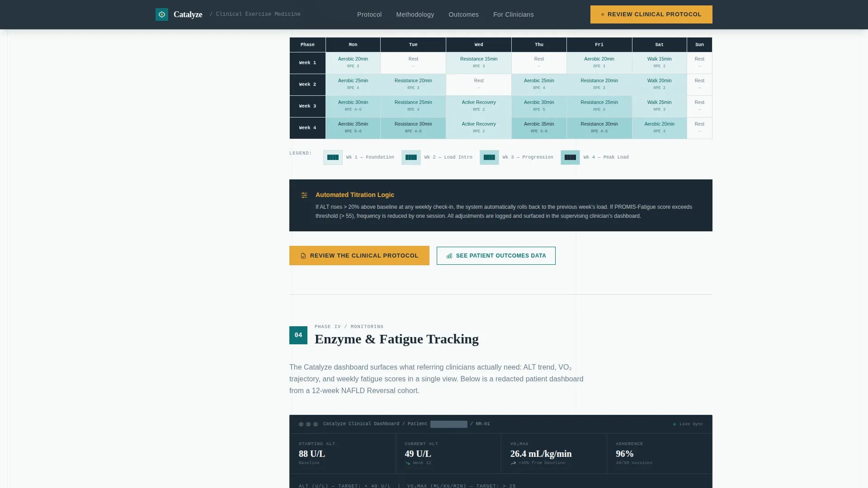The image size is (868, 488).
Task: Click Week 1 Saturday Walk 15min cell
Action: click(660, 63)
